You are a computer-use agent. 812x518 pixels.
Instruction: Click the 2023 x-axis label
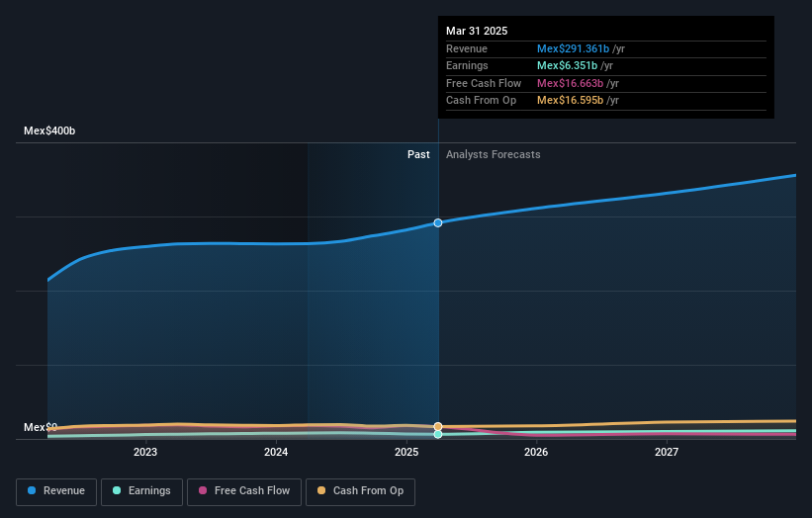click(145, 453)
